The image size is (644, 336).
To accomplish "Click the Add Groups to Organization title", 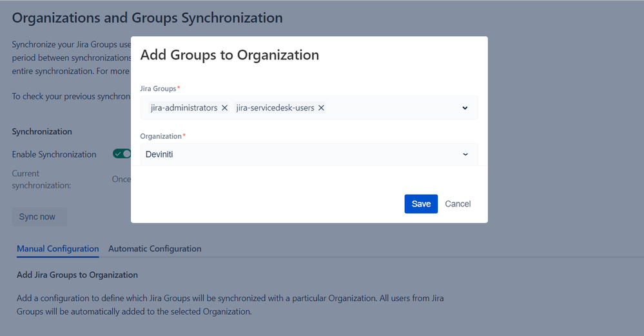I will pyautogui.click(x=229, y=55).
